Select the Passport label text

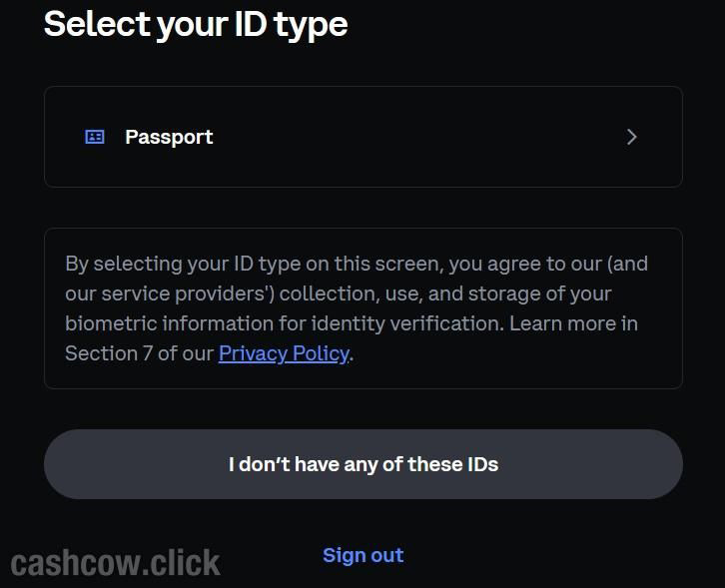pyautogui.click(x=169, y=137)
